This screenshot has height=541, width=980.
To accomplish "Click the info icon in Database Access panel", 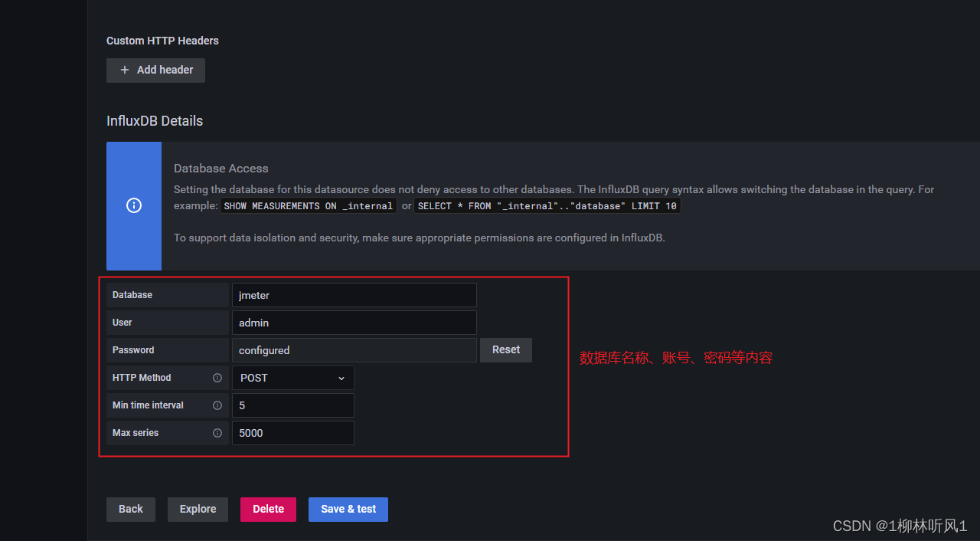I will [x=134, y=205].
